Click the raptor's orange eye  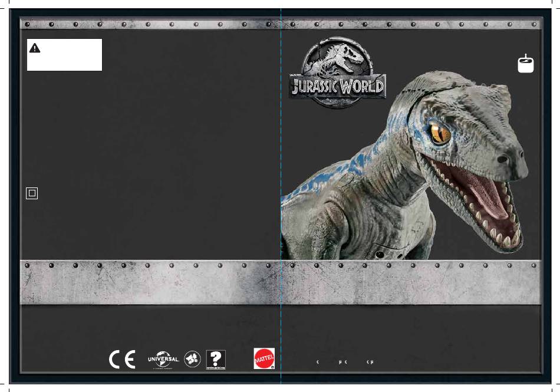440,134
